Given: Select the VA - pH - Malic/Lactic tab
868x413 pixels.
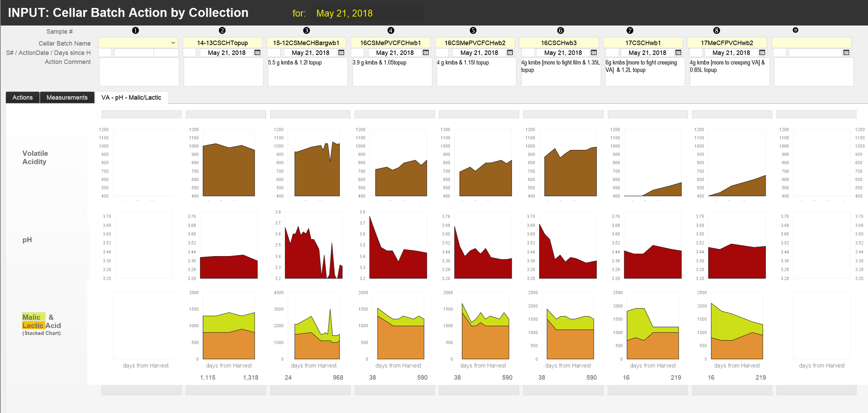Looking at the screenshot, I should (x=131, y=98).
